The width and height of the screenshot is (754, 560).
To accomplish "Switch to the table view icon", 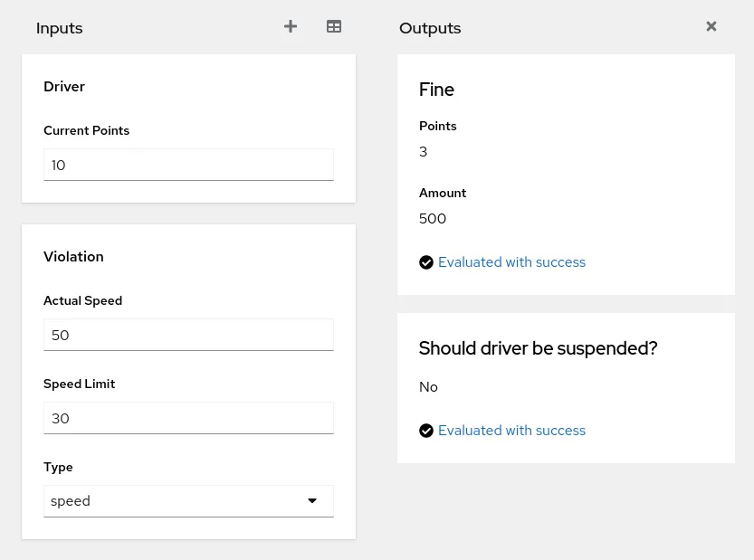I will [x=334, y=26].
